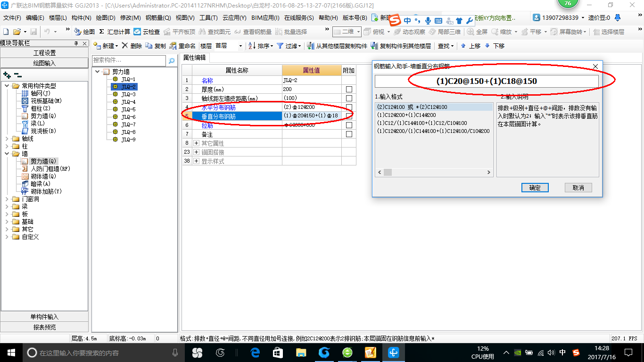This screenshot has width=644, height=362.
Task: Click the undo arrow icon
Action: [x=47, y=32]
